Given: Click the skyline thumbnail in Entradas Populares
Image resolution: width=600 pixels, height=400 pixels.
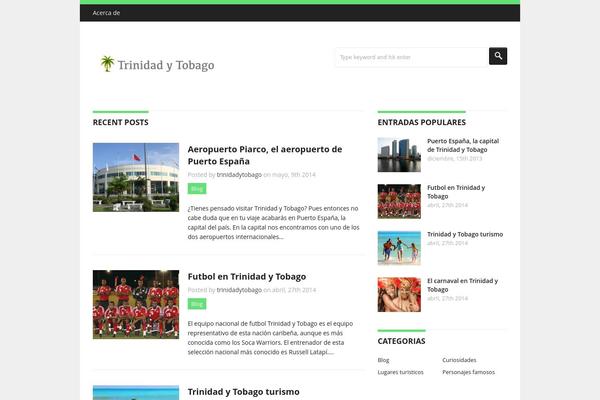Looking at the screenshot, I should pyautogui.click(x=399, y=155).
